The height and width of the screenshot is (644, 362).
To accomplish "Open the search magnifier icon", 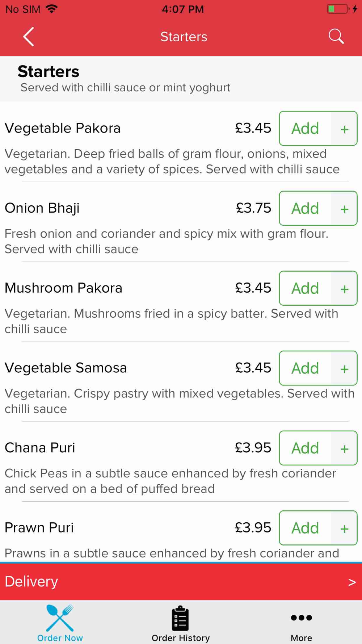I will coord(336,37).
